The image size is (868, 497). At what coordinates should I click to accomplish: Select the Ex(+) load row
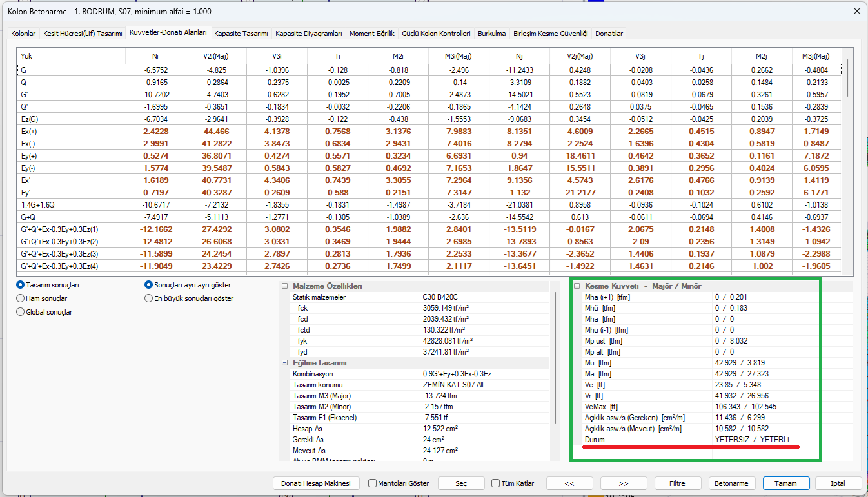click(429, 131)
